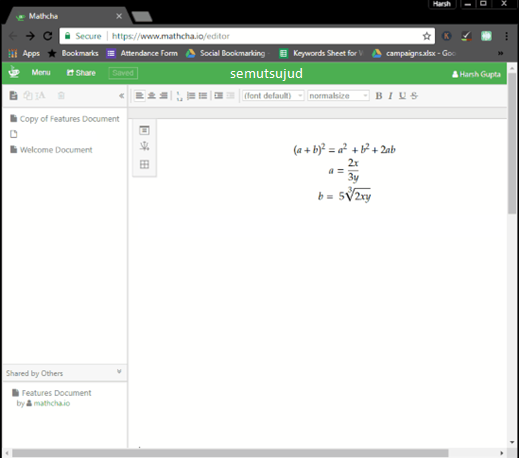Viewport: 519px width, 458px height.
Task: Click the Harsh profile button in title bar
Action: (x=442, y=4)
